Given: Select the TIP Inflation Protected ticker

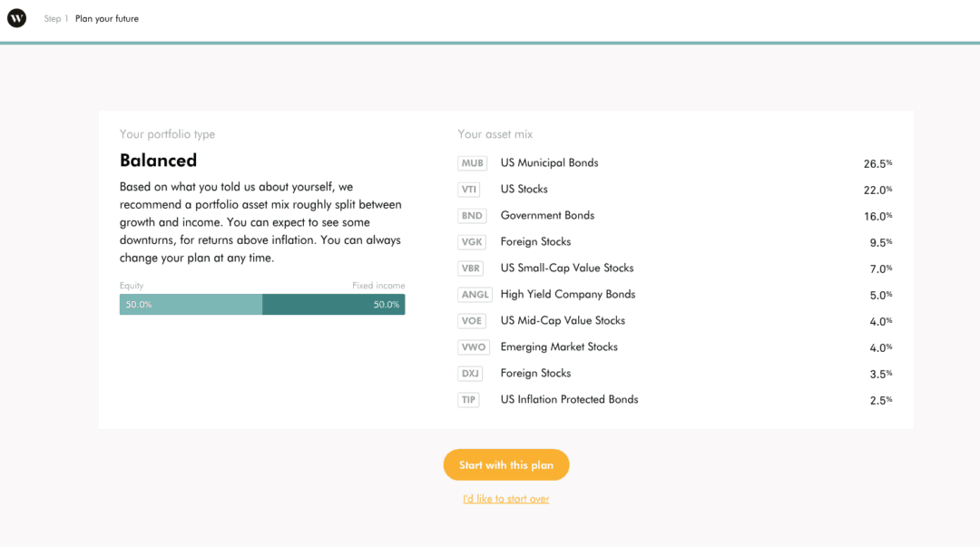Looking at the screenshot, I should click(468, 399).
